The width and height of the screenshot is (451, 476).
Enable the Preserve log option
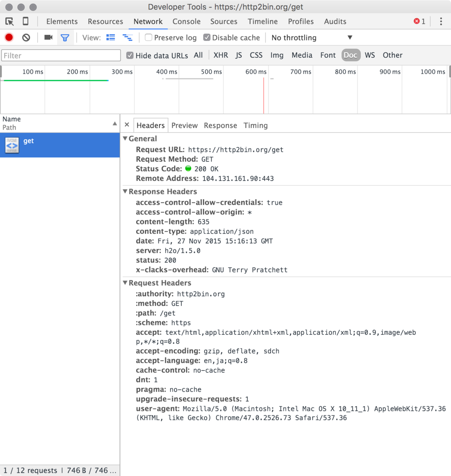pyautogui.click(x=148, y=37)
